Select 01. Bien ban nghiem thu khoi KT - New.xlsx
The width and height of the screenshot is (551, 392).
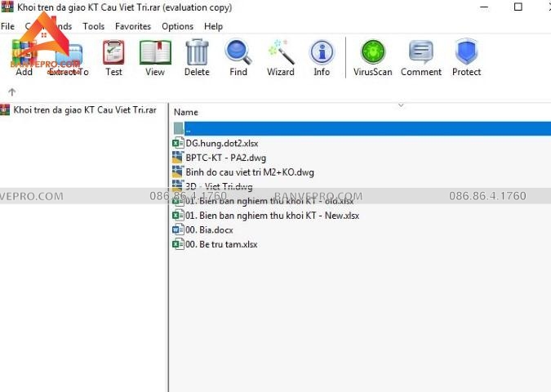pyautogui.click(x=273, y=216)
